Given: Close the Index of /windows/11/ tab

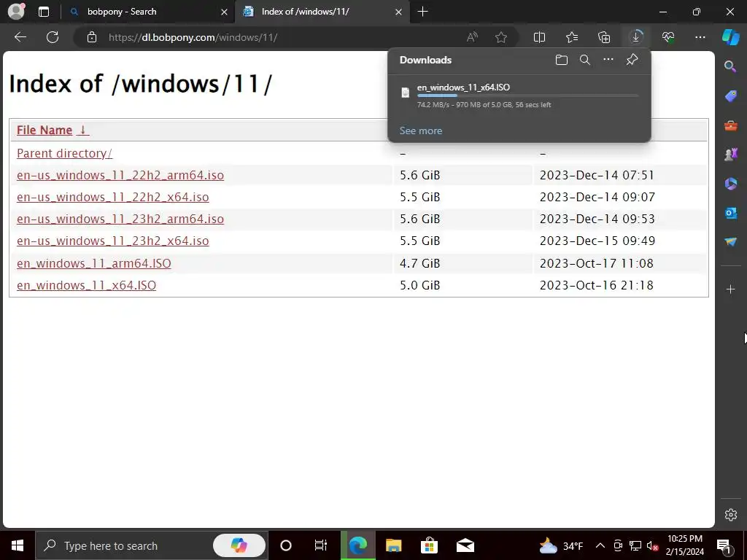Looking at the screenshot, I should coord(399,12).
